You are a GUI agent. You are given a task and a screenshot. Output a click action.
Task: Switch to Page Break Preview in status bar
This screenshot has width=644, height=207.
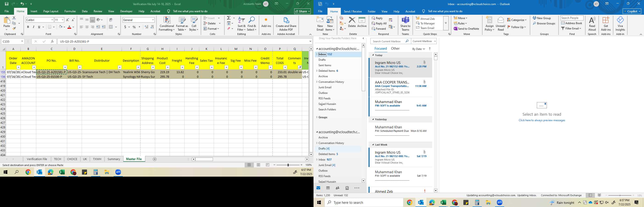pyautogui.click(x=268, y=165)
